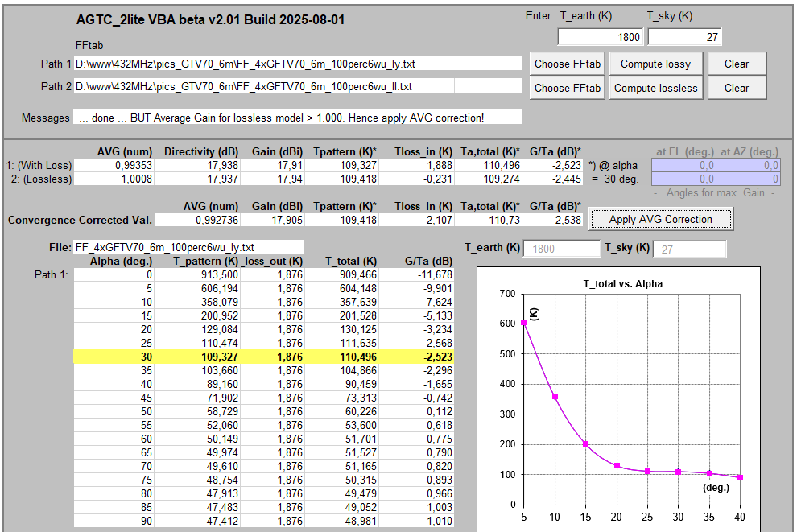The image size is (797, 532).
Task: Edit the T_sky input showing 27
Action: tap(684, 37)
